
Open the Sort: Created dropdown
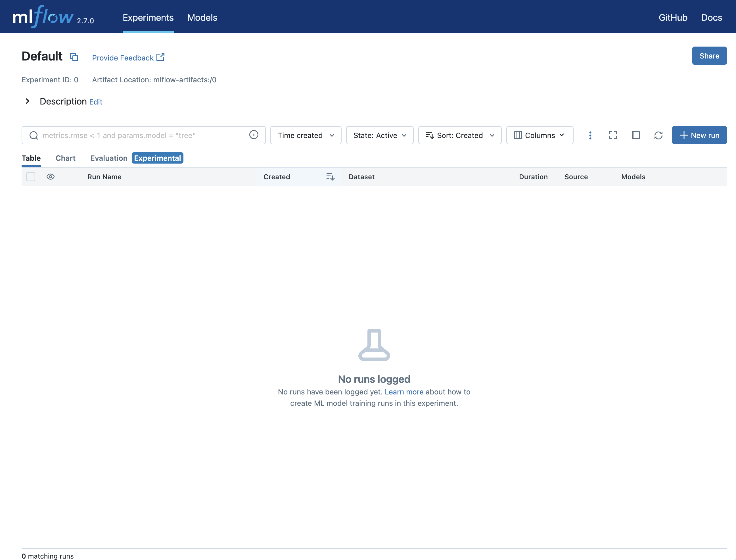tap(459, 135)
